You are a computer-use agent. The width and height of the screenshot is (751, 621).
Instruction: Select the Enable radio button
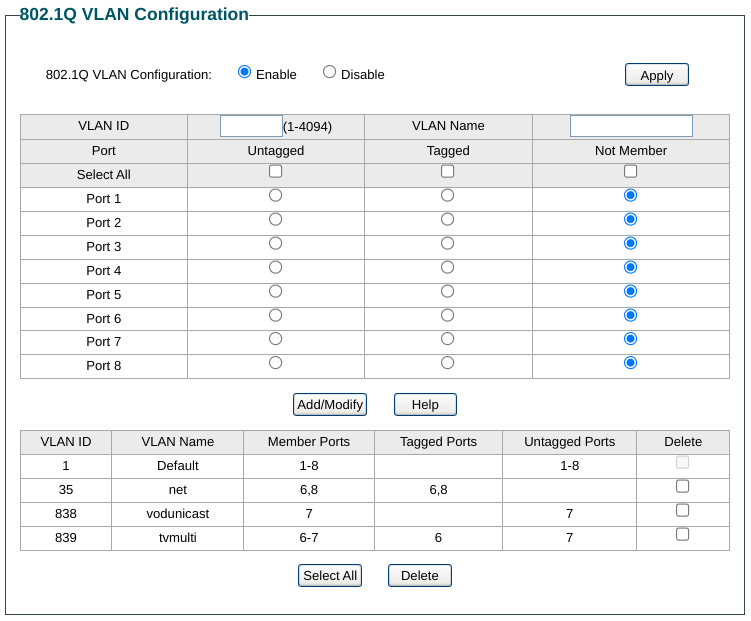[x=244, y=72]
